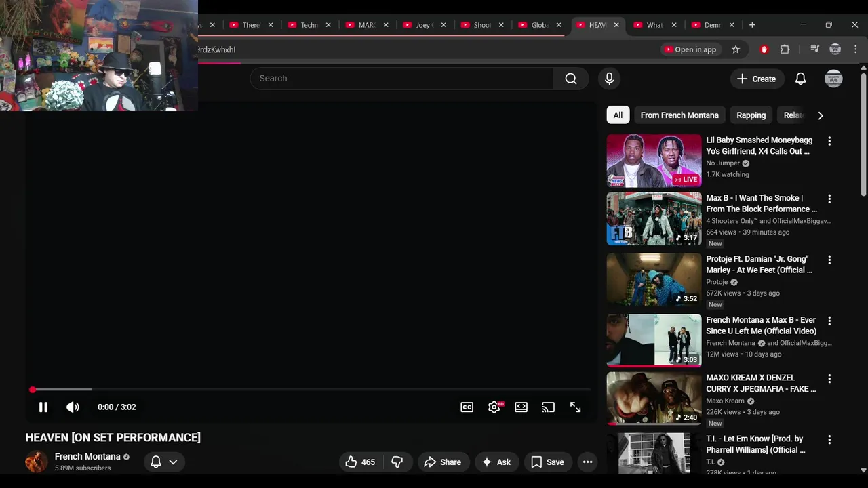Open the Chrome three-dot menu
This screenshot has width=868, height=488.
pyautogui.click(x=855, y=49)
